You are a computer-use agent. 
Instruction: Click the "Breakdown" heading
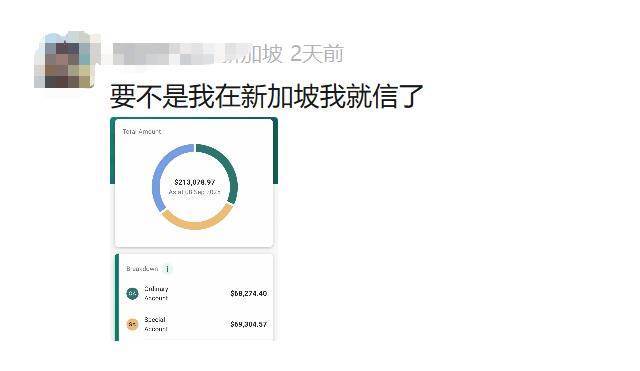(142, 269)
